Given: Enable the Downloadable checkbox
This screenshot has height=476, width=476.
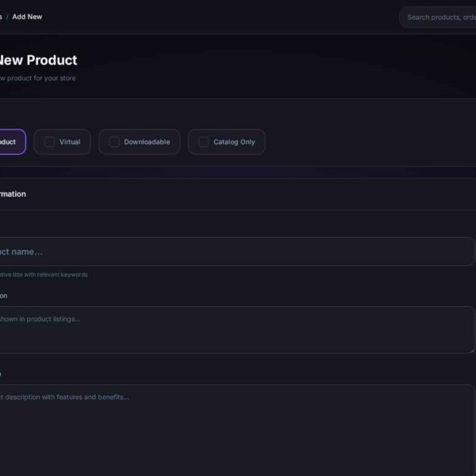Looking at the screenshot, I should point(114,142).
